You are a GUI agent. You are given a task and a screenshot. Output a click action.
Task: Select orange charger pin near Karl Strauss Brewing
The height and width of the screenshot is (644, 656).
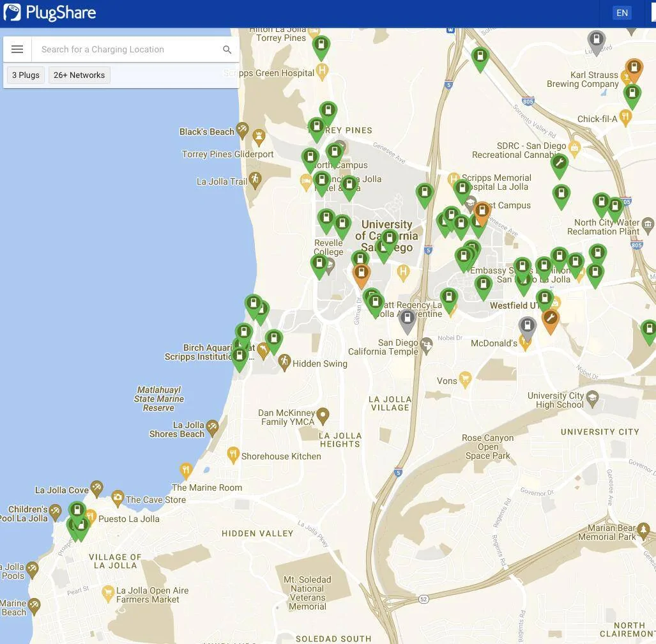pyautogui.click(x=634, y=69)
